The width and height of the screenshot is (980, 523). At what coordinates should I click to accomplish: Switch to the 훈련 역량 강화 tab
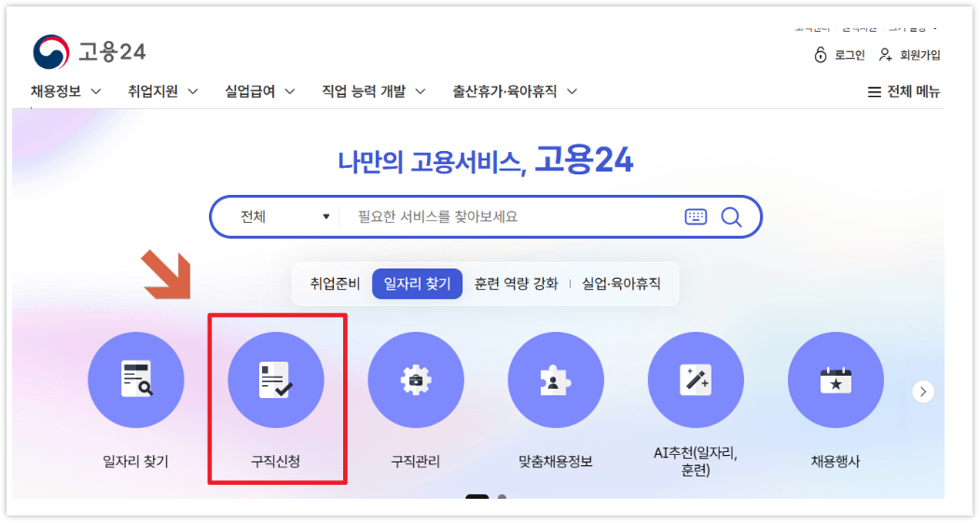pyautogui.click(x=516, y=283)
